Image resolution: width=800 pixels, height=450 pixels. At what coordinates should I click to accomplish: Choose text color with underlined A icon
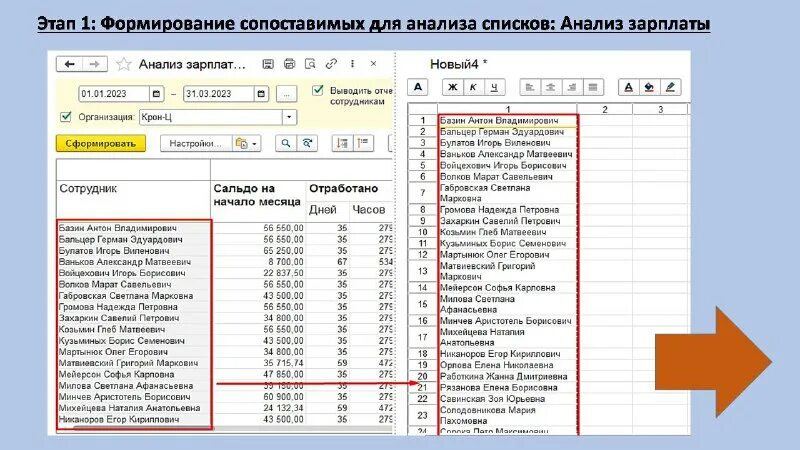(x=629, y=87)
